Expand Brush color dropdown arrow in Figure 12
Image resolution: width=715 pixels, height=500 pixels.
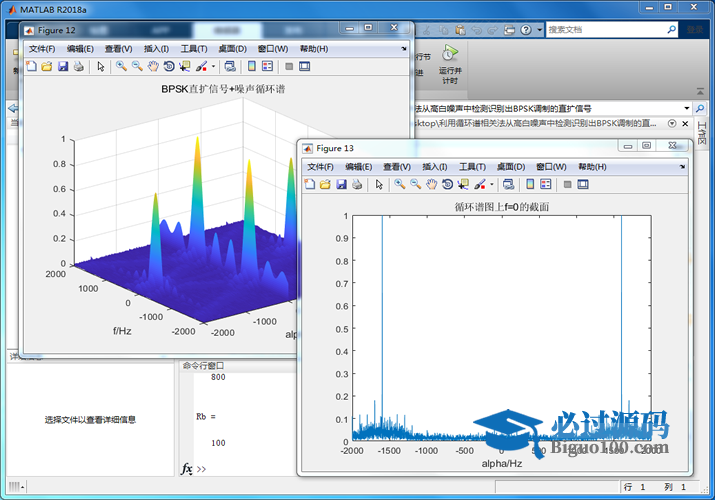(x=212, y=67)
